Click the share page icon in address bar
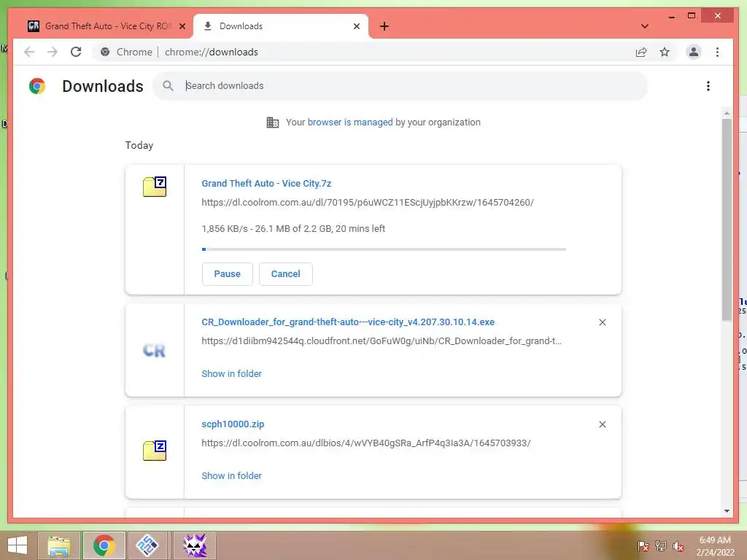The image size is (747, 560). pos(641,52)
